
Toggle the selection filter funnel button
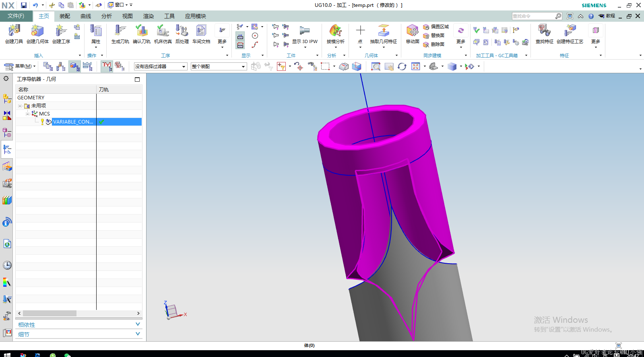pos(281,66)
